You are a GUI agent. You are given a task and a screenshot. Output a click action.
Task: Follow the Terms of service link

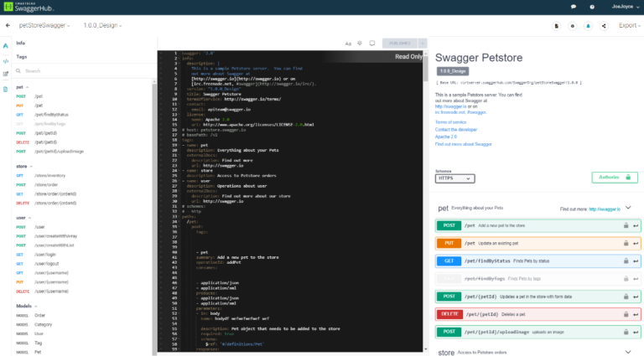(x=450, y=122)
